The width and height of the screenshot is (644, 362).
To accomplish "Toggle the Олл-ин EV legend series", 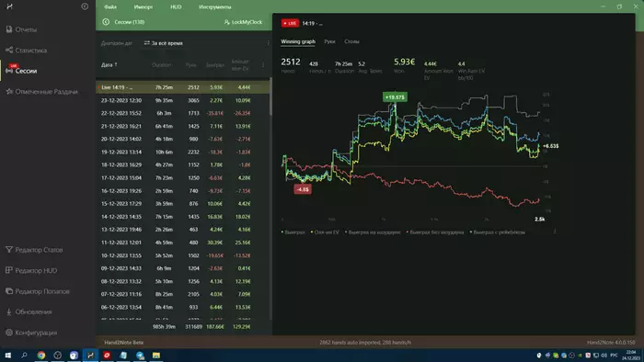I will click(325, 232).
